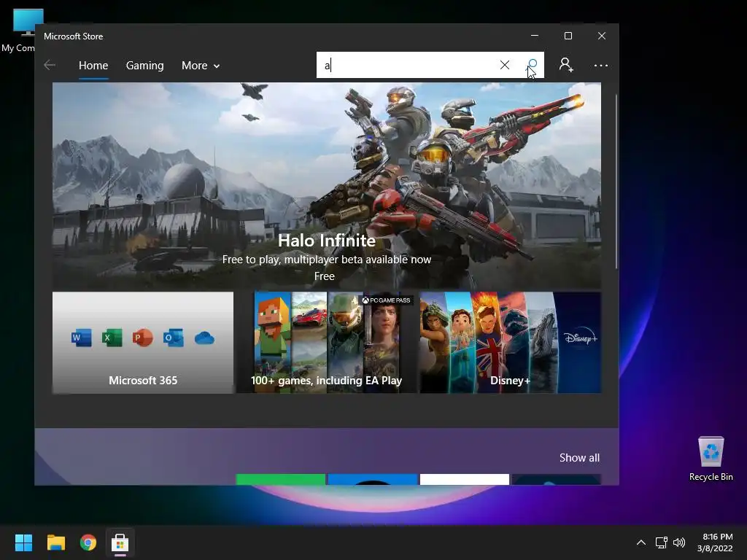This screenshot has height=560, width=747.
Task: Minimize the Microsoft Store window
Action: pyautogui.click(x=535, y=36)
